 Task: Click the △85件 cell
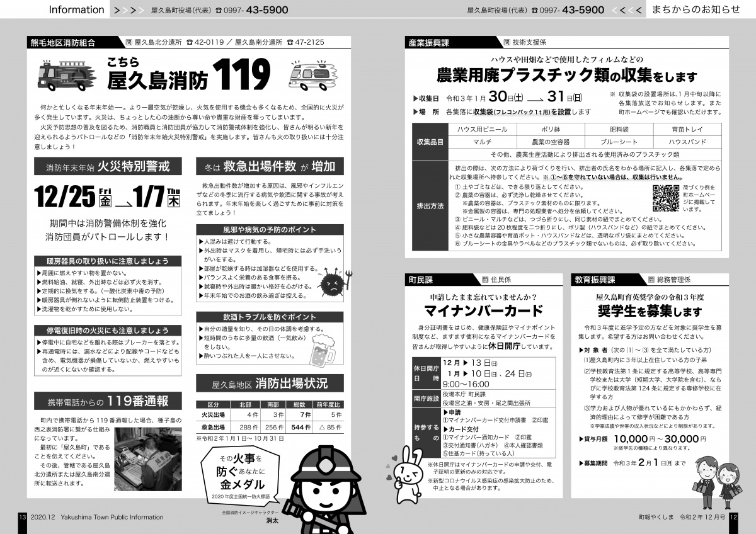pyautogui.click(x=329, y=427)
